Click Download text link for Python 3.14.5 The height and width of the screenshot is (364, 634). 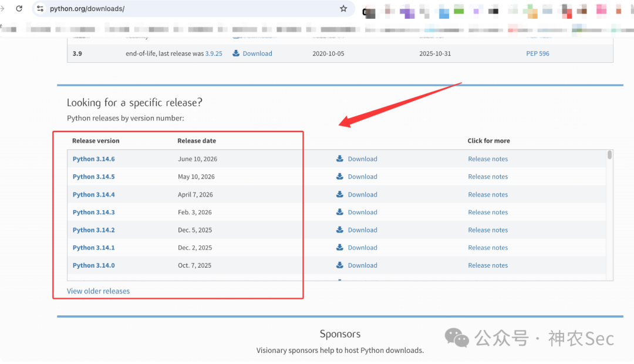(x=363, y=177)
